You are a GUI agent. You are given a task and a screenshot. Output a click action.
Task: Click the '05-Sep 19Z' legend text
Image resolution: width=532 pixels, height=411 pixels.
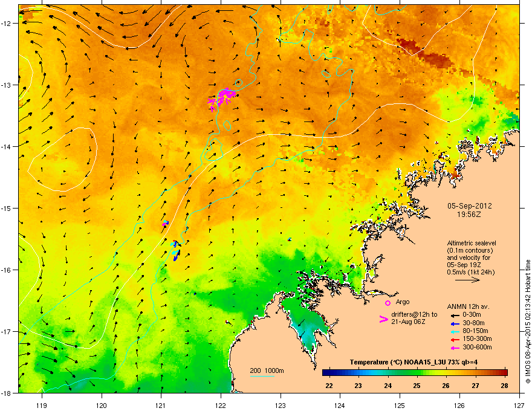(x=464, y=265)
